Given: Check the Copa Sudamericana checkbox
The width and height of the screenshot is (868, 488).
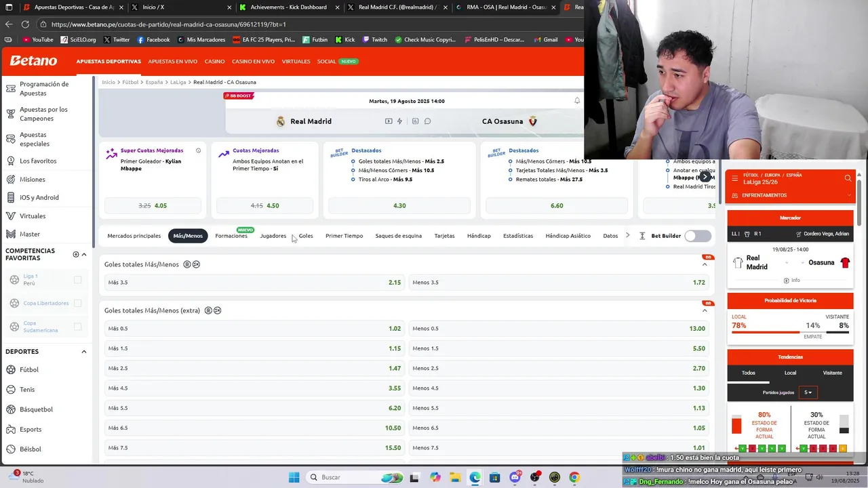Looking at the screenshot, I should click(x=77, y=327).
